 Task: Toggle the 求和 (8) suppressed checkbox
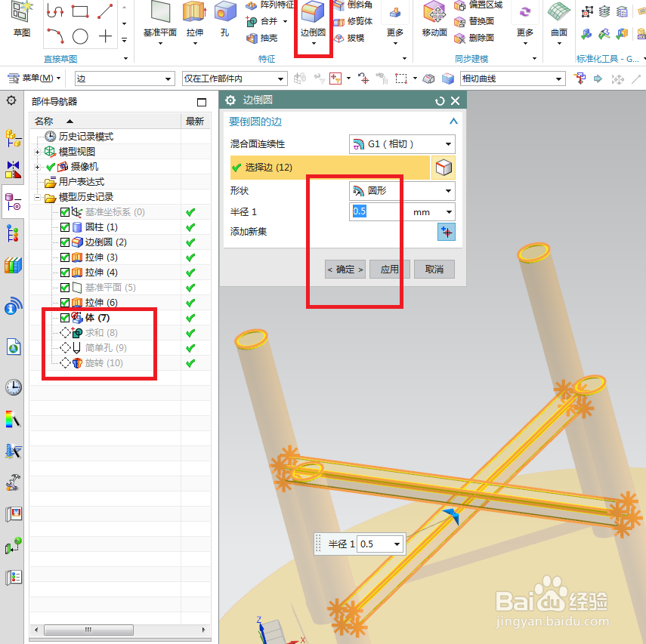coord(65,333)
